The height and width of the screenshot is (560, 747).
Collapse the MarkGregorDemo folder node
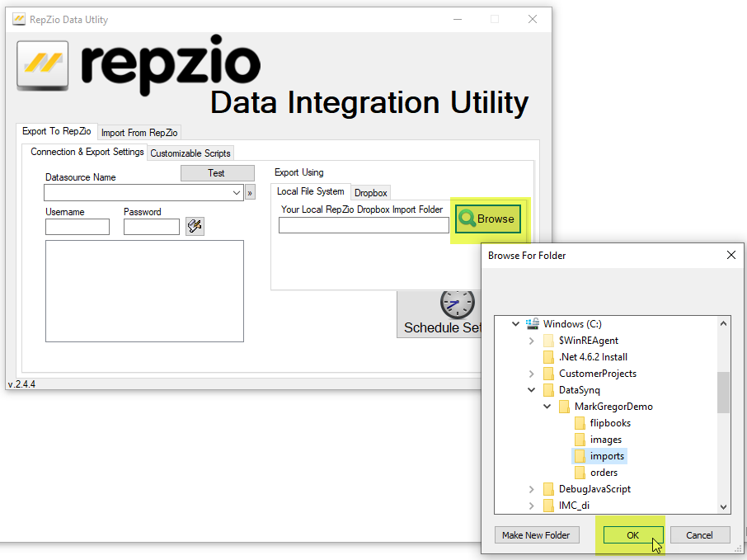pyautogui.click(x=547, y=407)
